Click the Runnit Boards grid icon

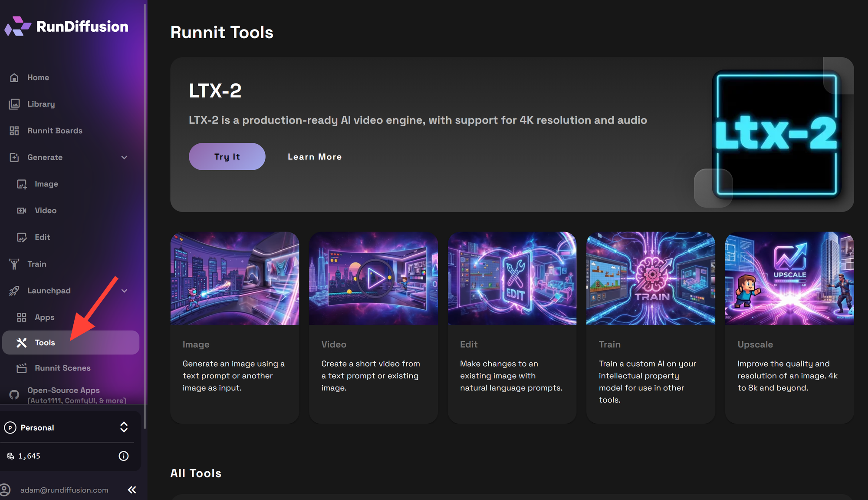pyautogui.click(x=14, y=131)
